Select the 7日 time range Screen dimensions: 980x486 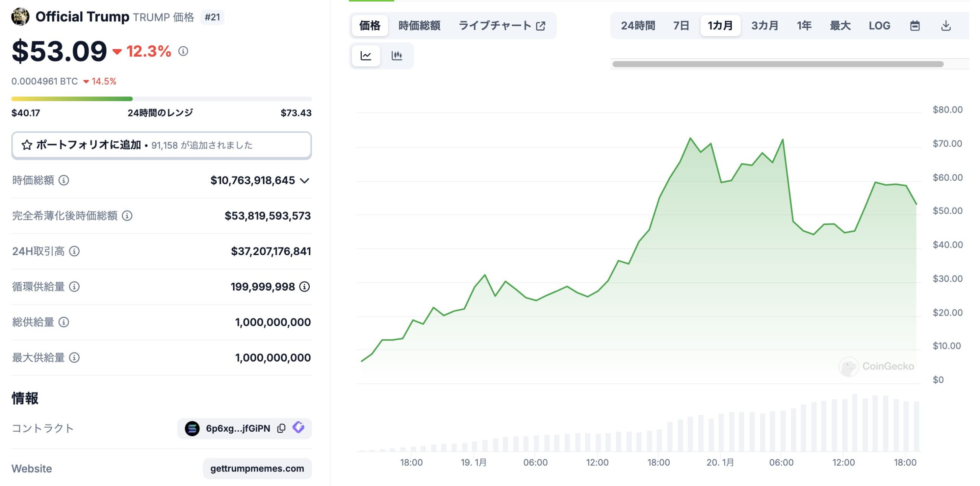(681, 26)
